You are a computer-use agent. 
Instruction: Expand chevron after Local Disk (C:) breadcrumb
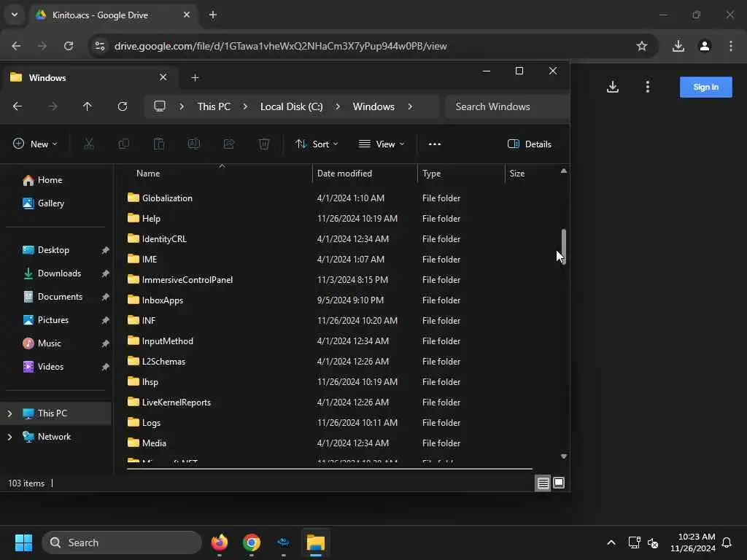337,106
